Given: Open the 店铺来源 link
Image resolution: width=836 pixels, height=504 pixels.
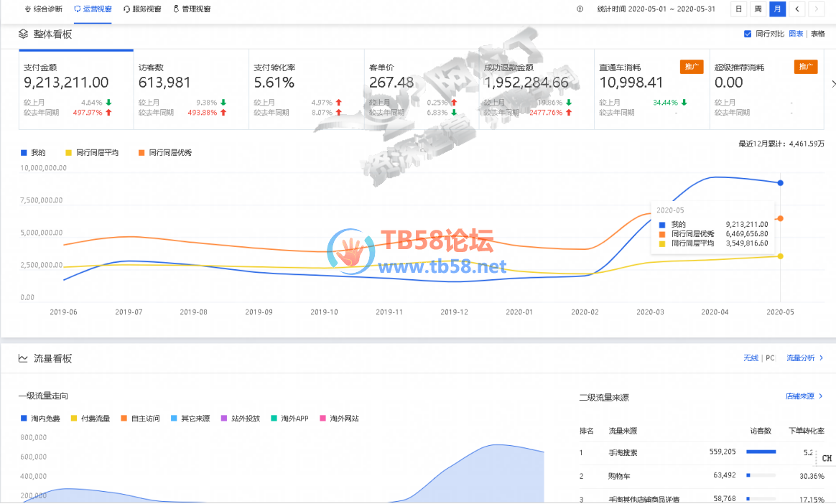Looking at the screenshot, I should (x=804, y=396).
